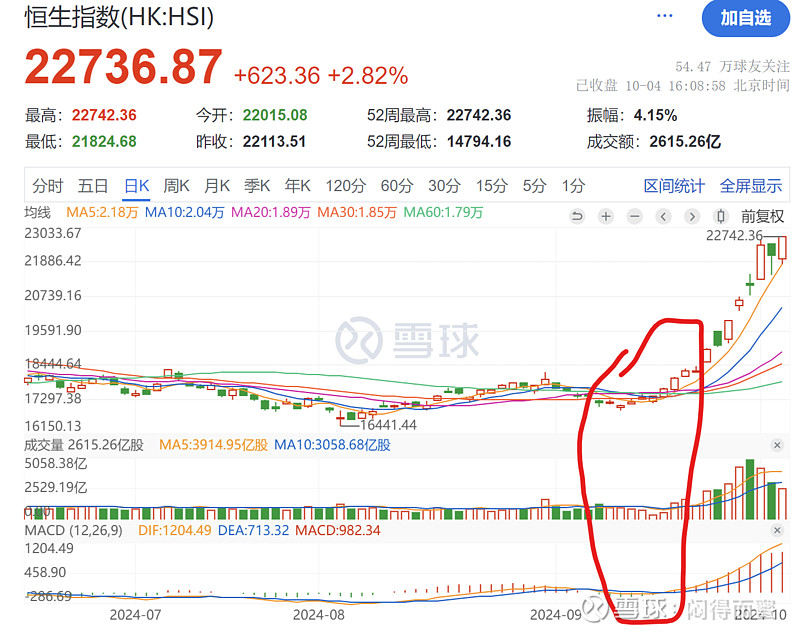This screenshot has height=634, width=800.
Task: Hide the 成交量 volume panel with its × button
Action: pos(778,445)
